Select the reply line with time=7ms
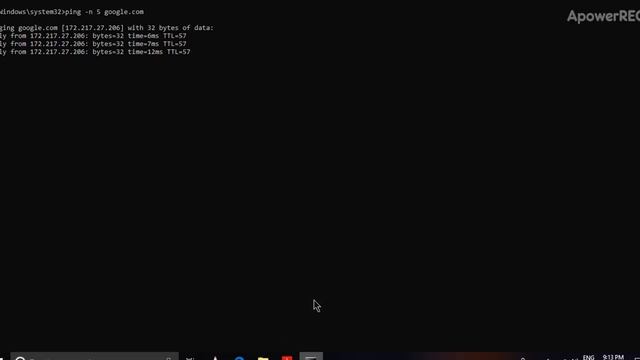Screen dimensions: 640x360 tap(93, 44)
